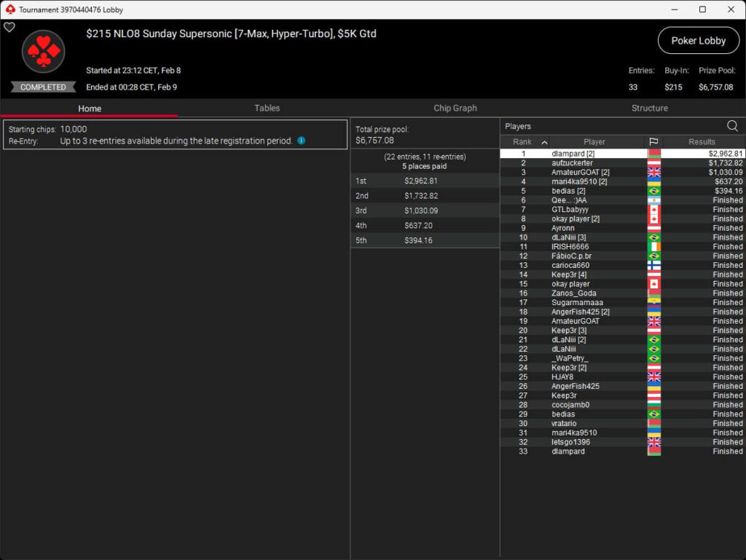Click the UK flag beside AmateurGOAT [2]
Viewport: 746px width, 560px height.
[x=653, y=173]
